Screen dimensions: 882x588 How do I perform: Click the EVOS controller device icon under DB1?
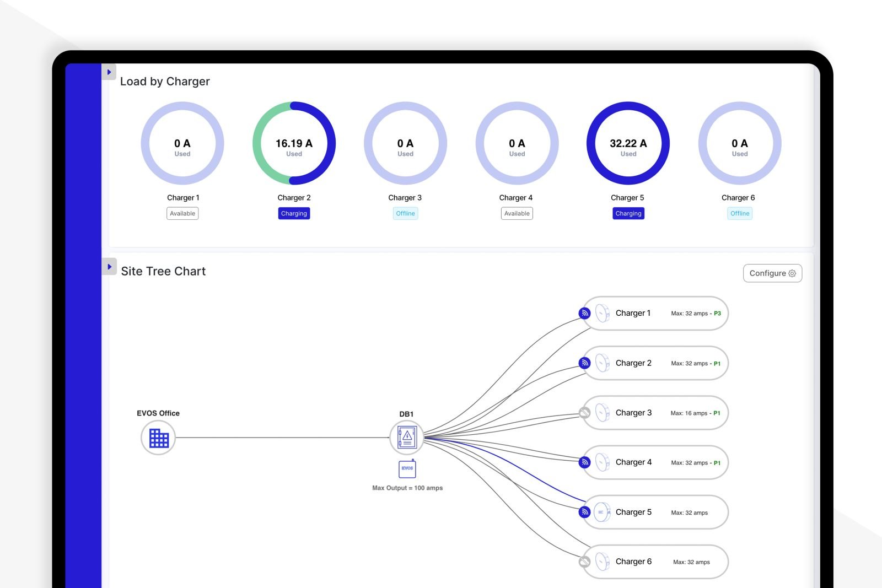pyautogui.click(x=407, y=468)
